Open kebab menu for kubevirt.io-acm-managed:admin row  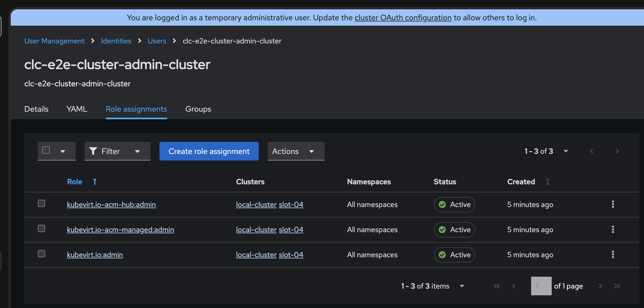[x=613, y=229]
